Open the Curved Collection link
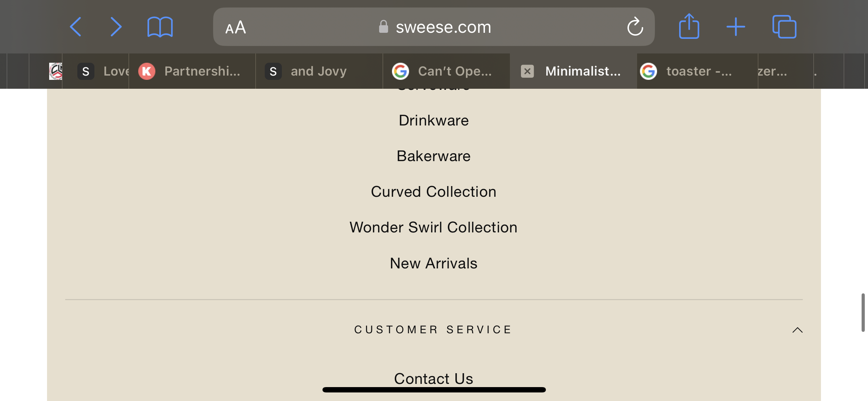Viewport: 868px width, 401px height. (x=434, y=192)
